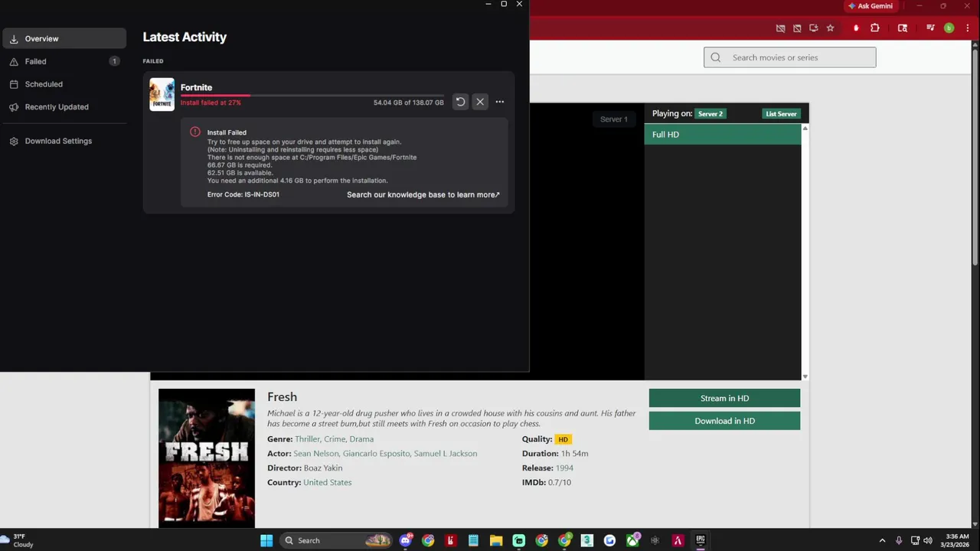Show hidden system tray icons

click(x=882, y=540)
